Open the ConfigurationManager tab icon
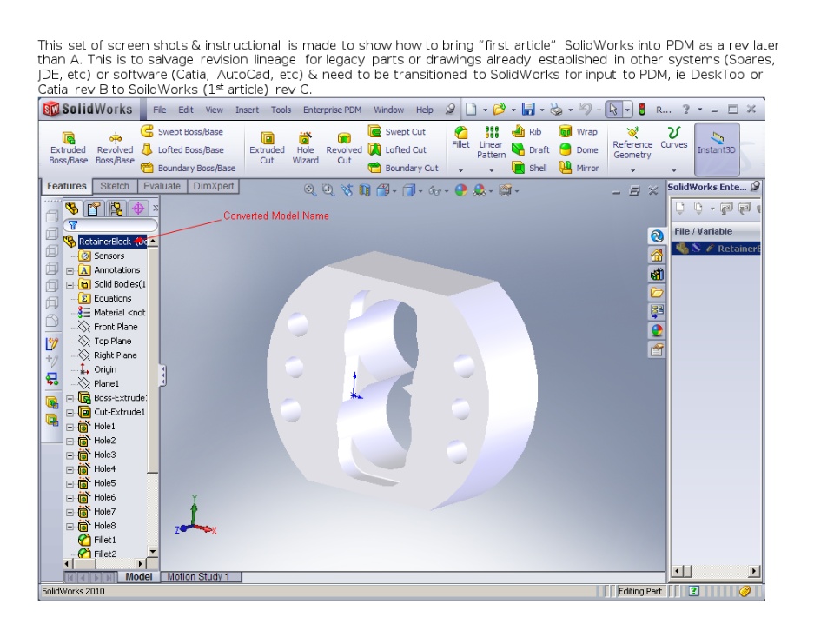Image resolution: width=834 pixels, height=644 pixels. point(116,208)
